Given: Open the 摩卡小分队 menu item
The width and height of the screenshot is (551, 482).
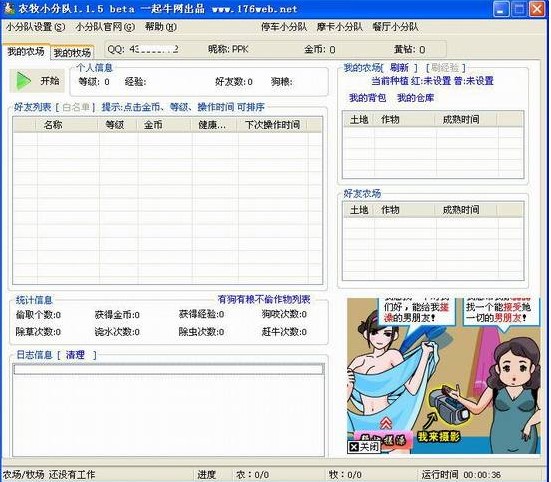Looking at the screenshot, I should (340, 27).
